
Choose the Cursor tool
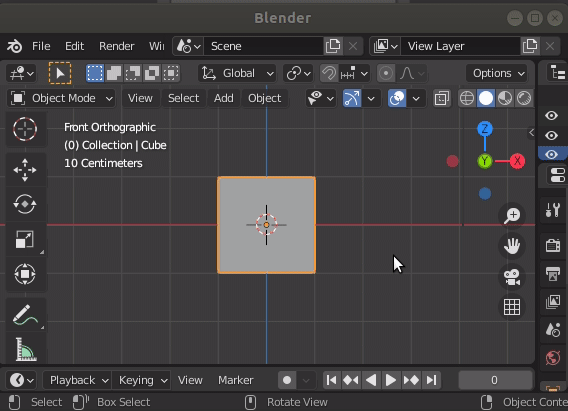click(25, 129)
